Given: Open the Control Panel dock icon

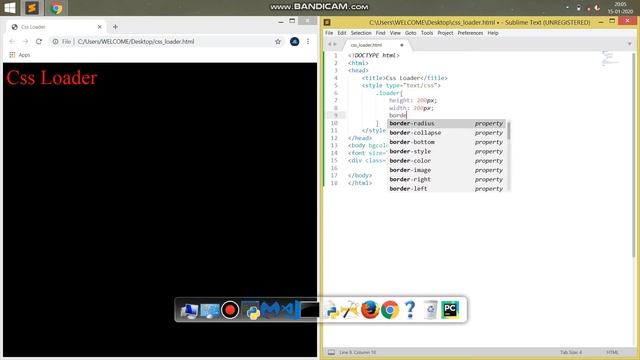Looking at the screenshot, I should 210,310.
